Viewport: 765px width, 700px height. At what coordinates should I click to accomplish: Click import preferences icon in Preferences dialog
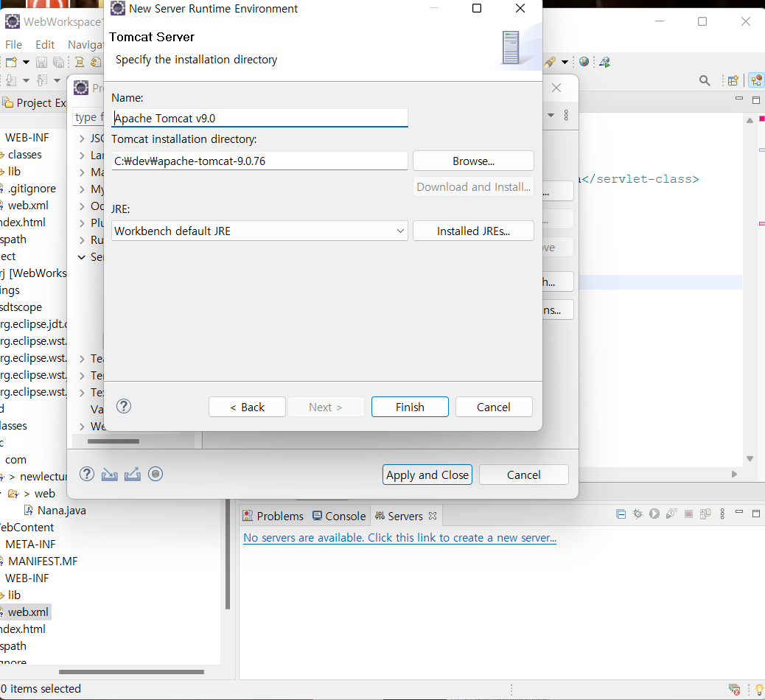[109, 474]
